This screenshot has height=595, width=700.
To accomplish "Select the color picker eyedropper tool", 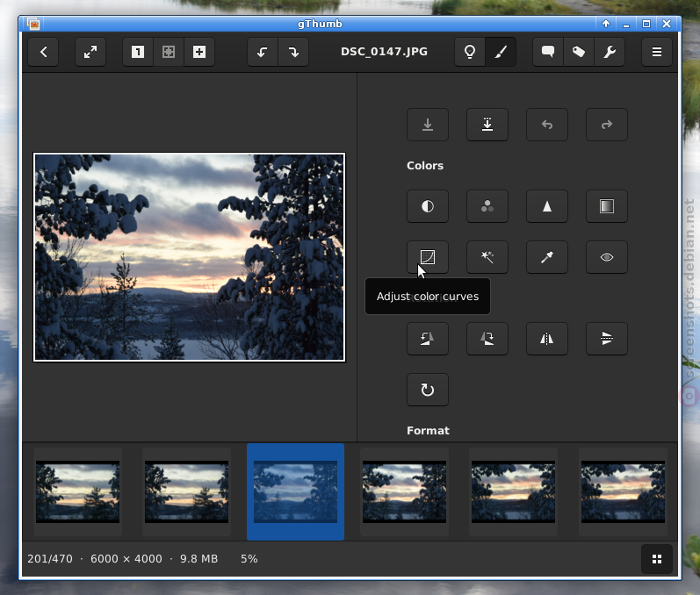I will 547,257.
